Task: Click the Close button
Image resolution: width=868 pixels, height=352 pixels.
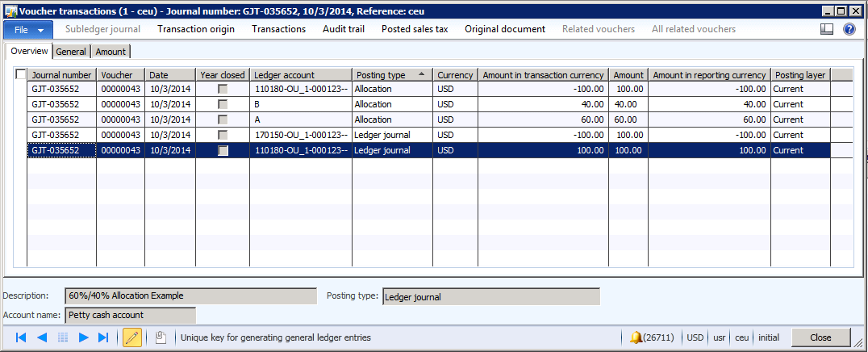Action: tap(820, 337)
